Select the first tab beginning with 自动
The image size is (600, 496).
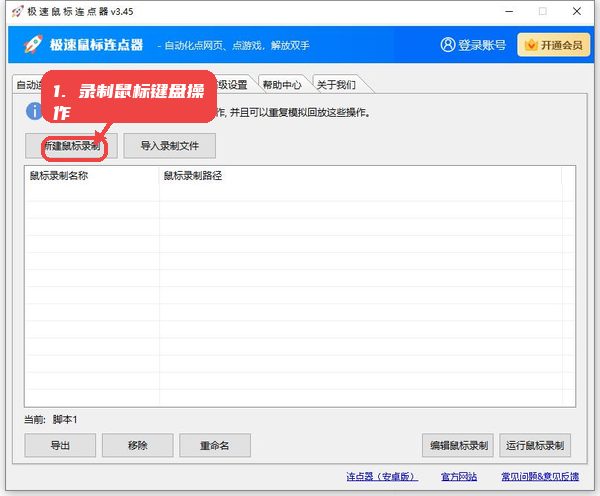[28, 85]
